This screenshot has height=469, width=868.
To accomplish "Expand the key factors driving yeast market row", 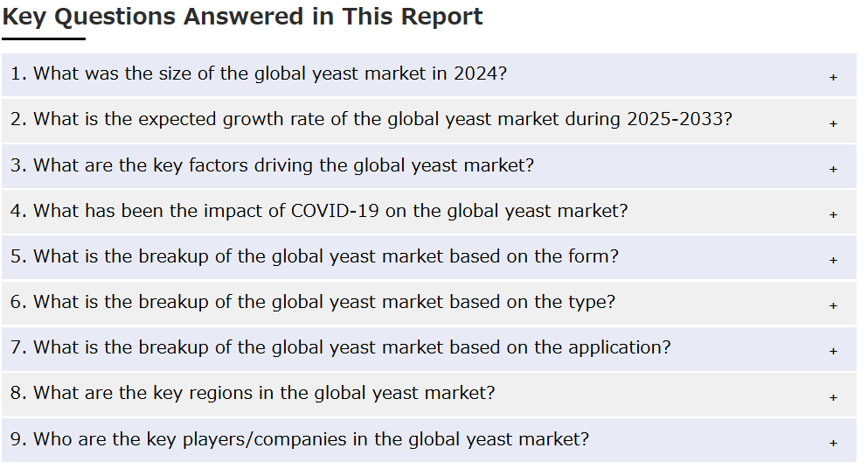I will pyautogui.click(x=429, y=165).
